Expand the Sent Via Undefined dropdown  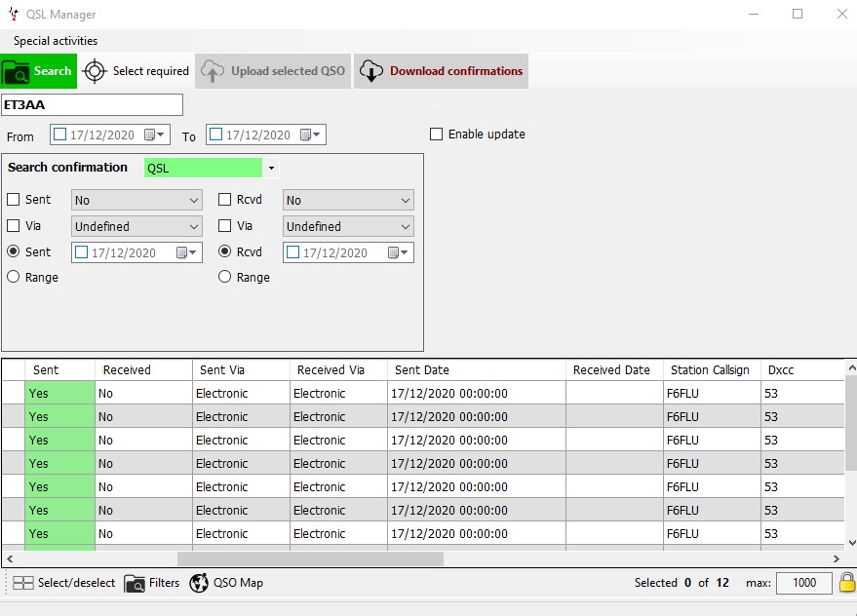click(136, 226)
